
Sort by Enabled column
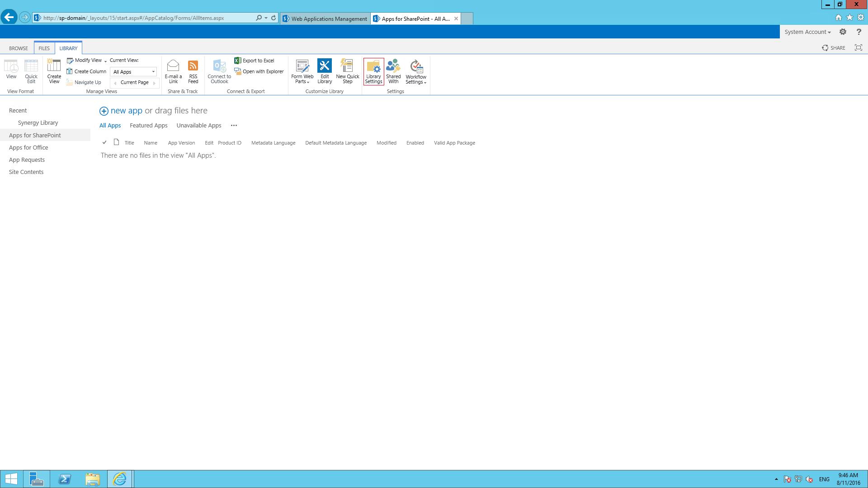pos(415,143)
